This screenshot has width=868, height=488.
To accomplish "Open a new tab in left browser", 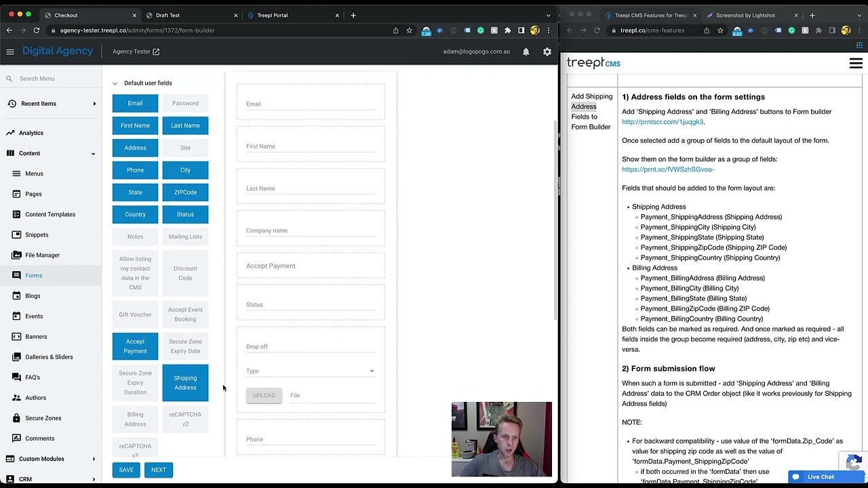I will [353, 15].
